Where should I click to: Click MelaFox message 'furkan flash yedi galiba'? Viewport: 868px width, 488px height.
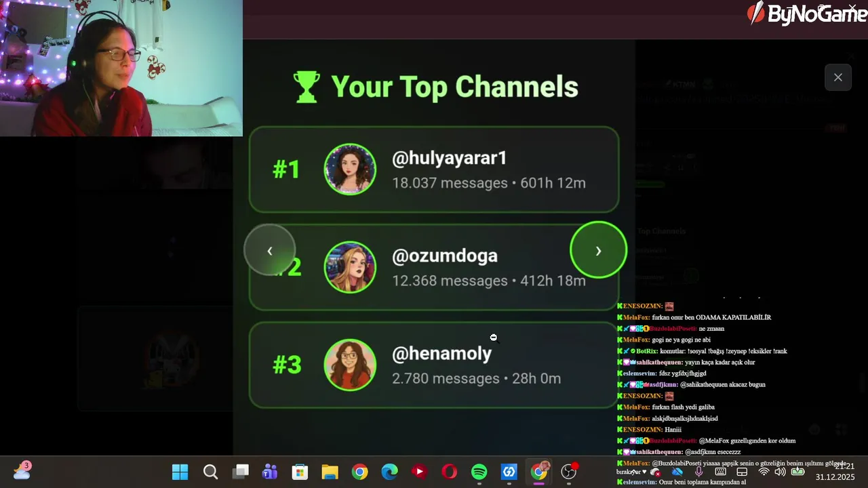(x=666, y=407)
